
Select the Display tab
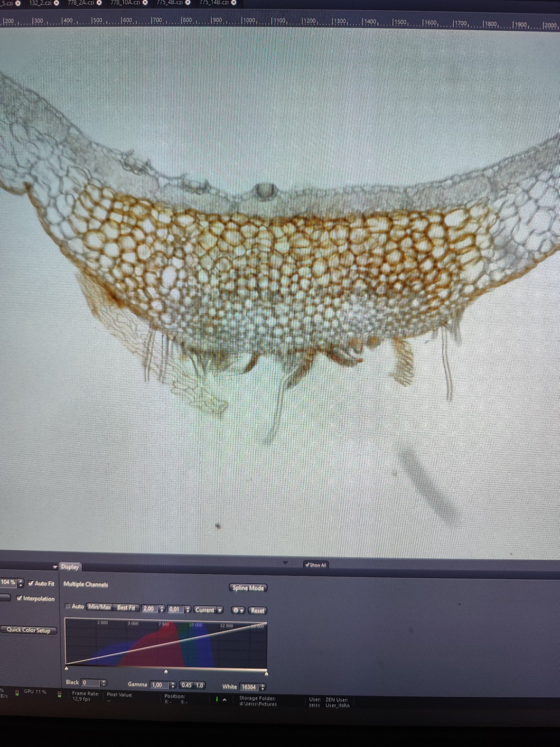tap(70, 567)
